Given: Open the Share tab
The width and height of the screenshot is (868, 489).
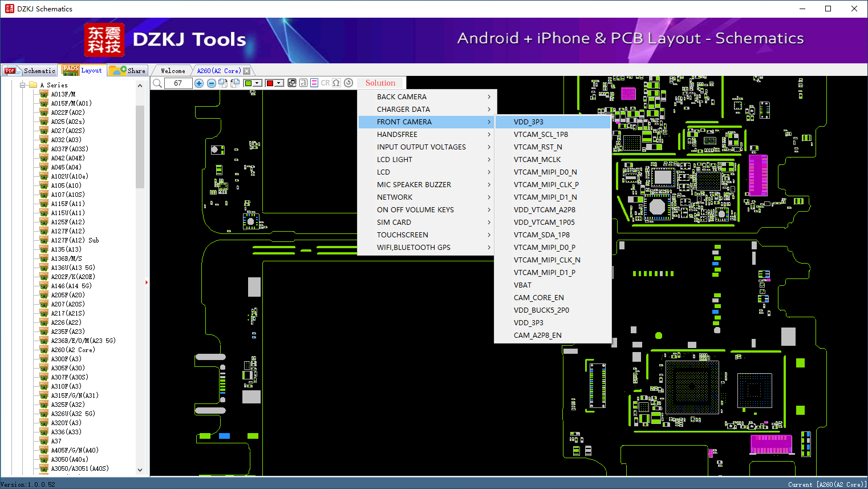Looking at the screenshot, I should click(x=128, y=71).
